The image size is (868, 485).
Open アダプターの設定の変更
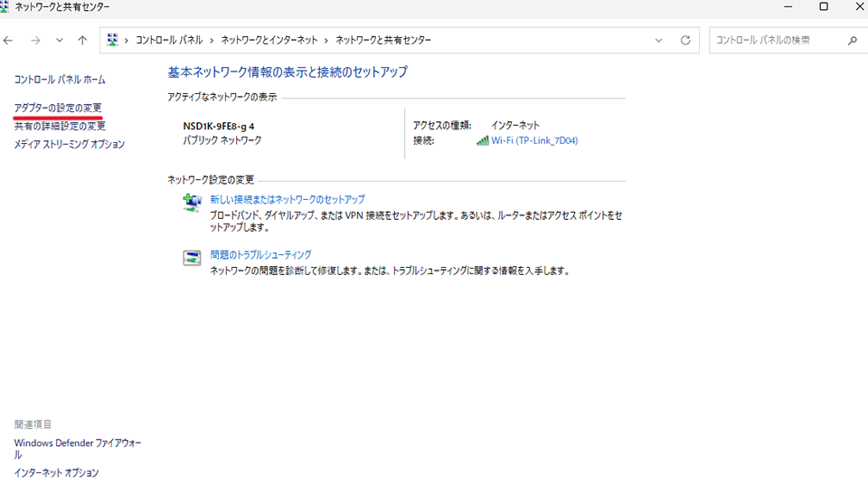58,108
